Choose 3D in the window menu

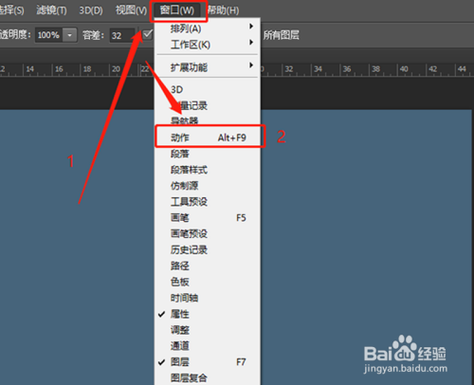pos(207,89)
